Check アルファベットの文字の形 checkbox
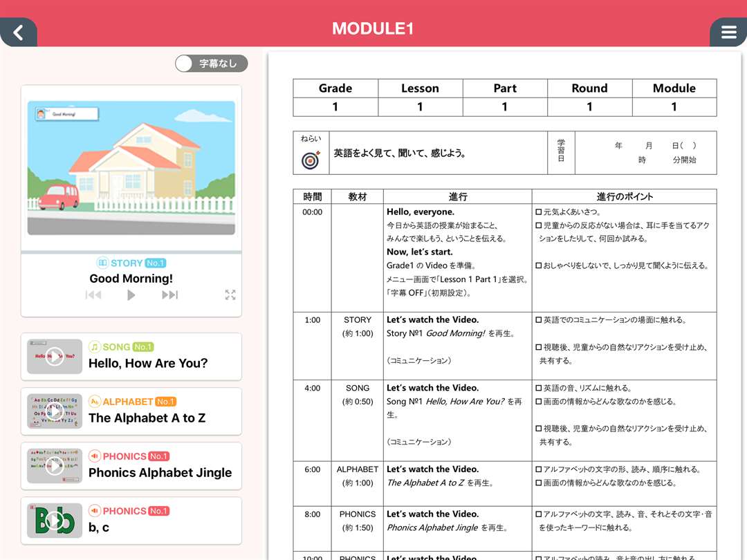747x560 pixels. [x=538, y=469]
